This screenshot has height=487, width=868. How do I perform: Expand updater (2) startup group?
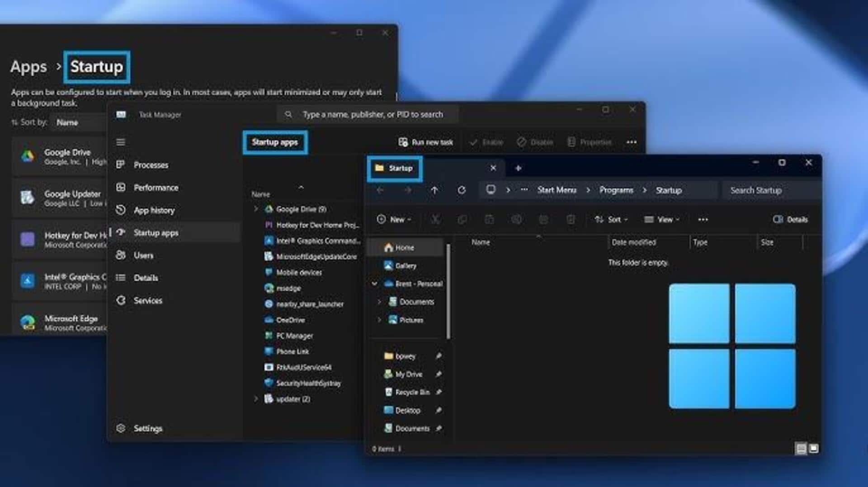[256, 398]
